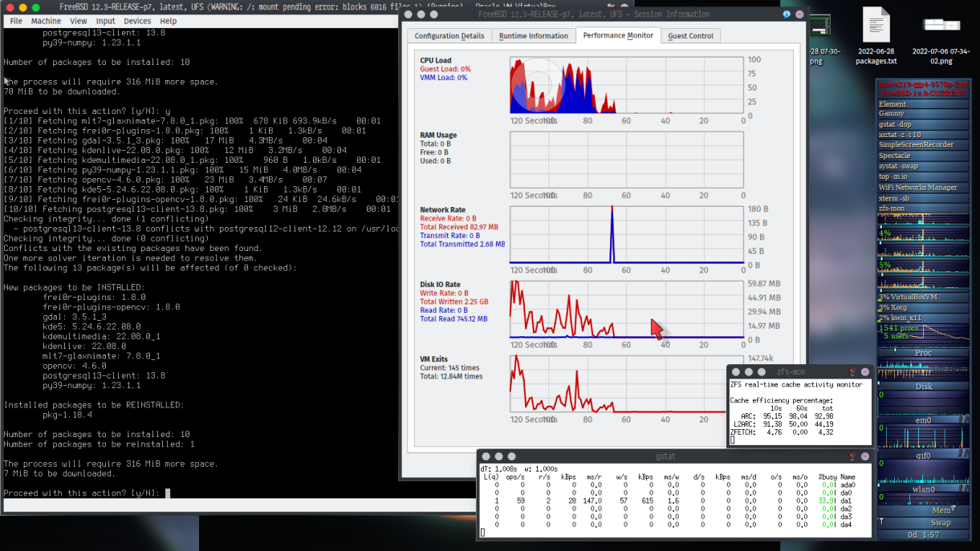Click the GKrellM hostname header mowa219-gjp4-8570p
Viewport: 980px width, 551px height.
click(923, 84)
